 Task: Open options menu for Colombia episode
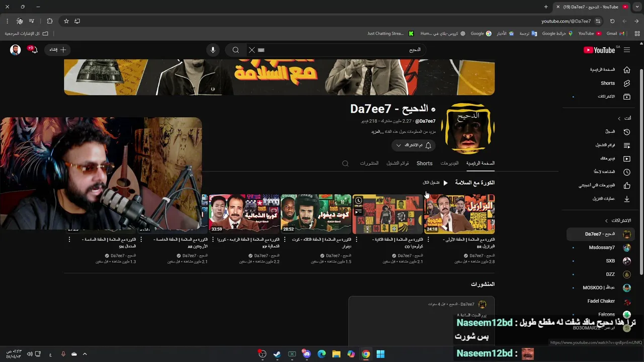356,240
